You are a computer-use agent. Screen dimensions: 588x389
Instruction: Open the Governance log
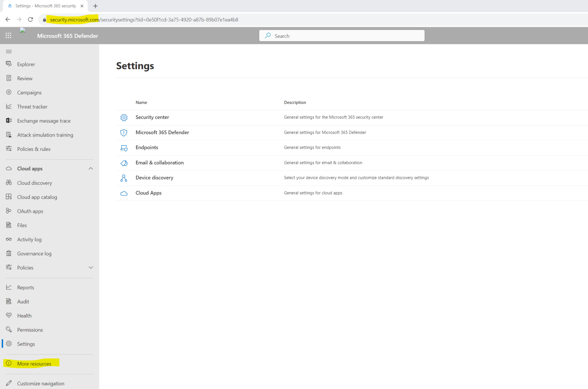tap(34, 253)
